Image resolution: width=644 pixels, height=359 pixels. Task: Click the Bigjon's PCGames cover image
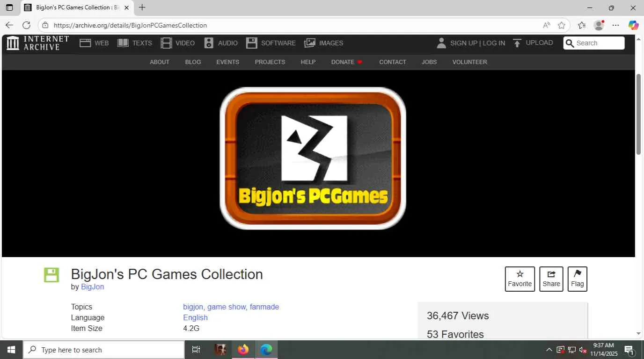pos(313,158)
